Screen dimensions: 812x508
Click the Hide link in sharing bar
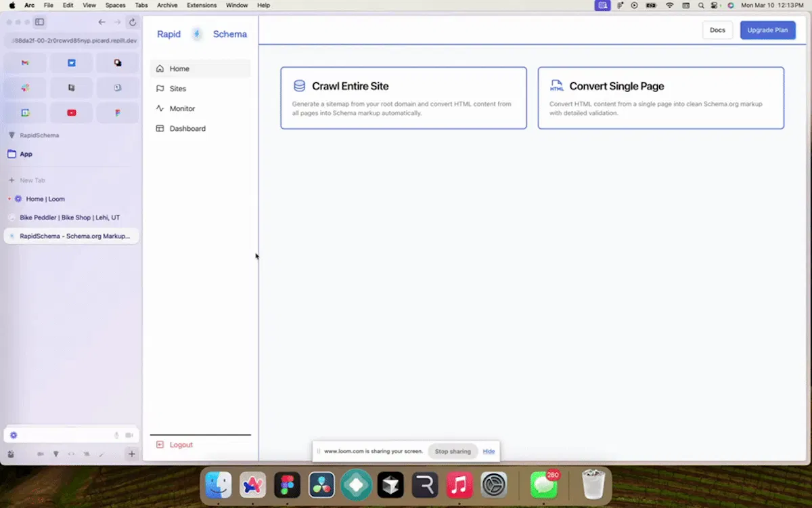(489, 451)
